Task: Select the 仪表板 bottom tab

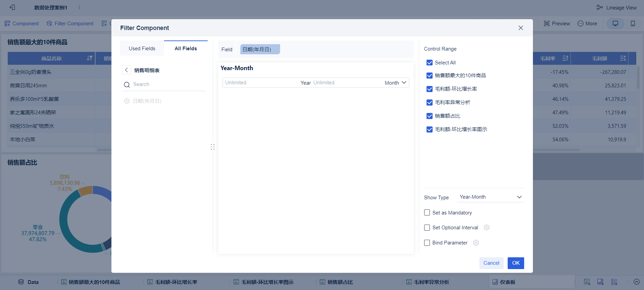Action: coord(532,282)
